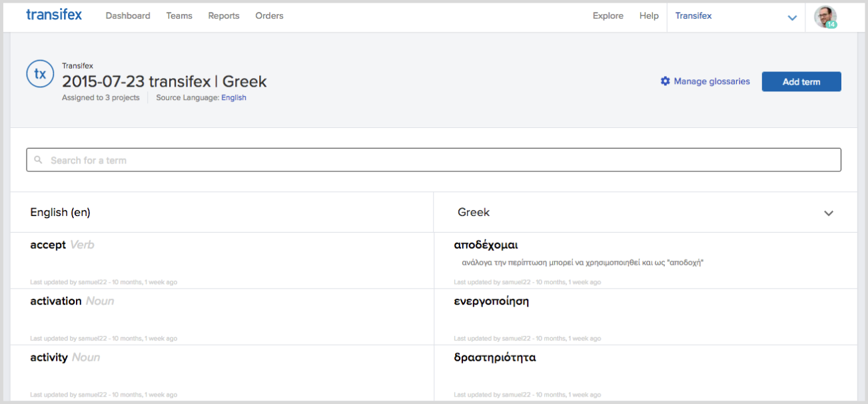The image size is (868, 404).
Task: Select the accept Verb glossary row
Action: 222,261
